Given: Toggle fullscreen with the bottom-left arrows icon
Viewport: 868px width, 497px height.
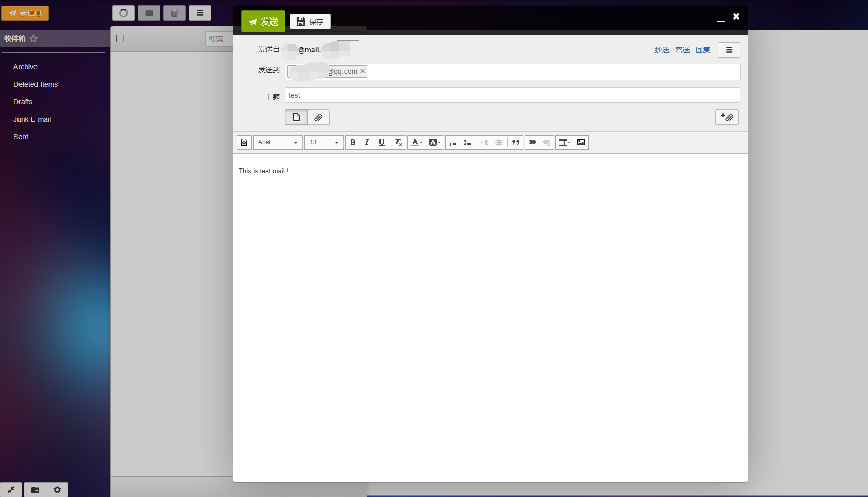Looking at the screenshot, I should point(11,490).
